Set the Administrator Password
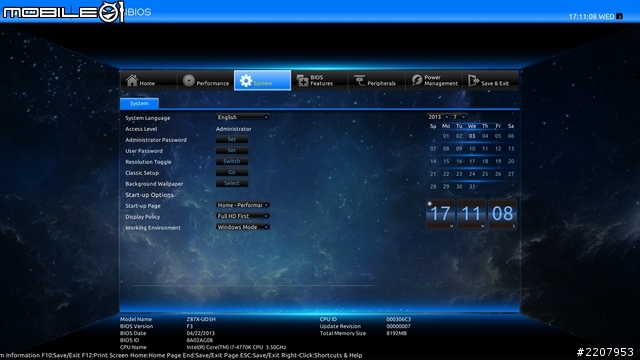Screen dimensions: 640x360 (x=232, y=140)
